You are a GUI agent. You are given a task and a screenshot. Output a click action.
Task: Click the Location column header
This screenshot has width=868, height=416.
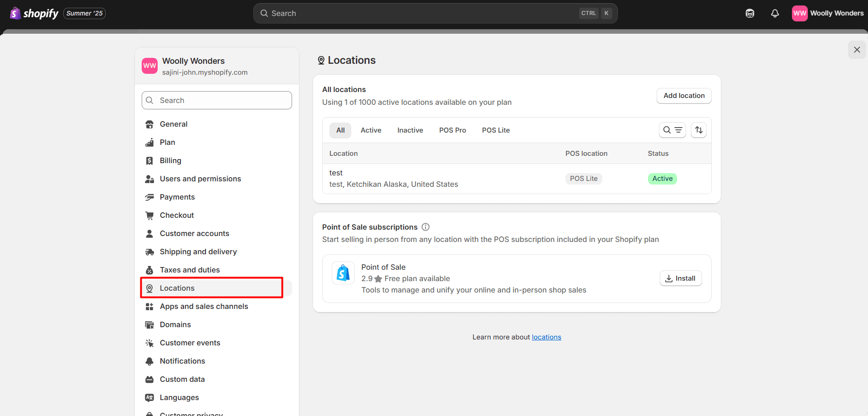pyautogui.click(x=344, y=154)
